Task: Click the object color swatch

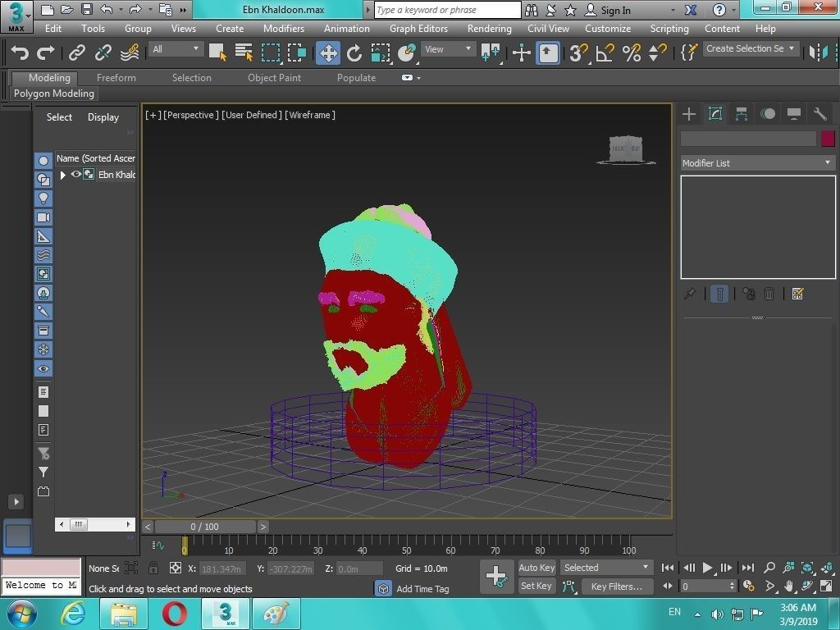Action: 828,139
